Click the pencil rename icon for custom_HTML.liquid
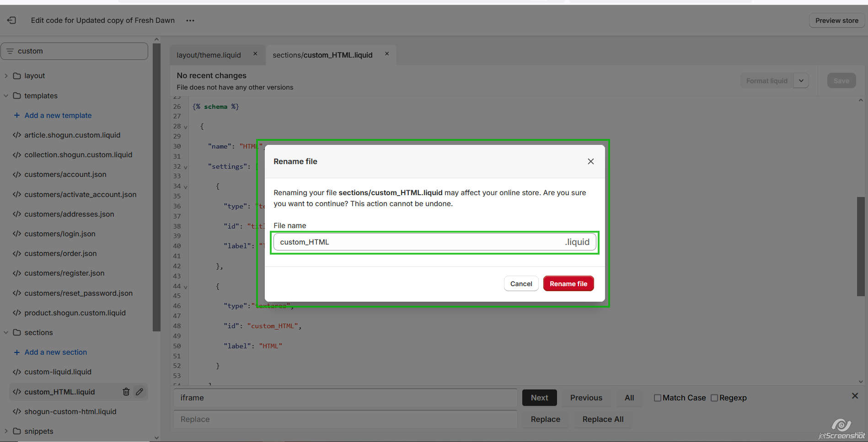The width and height of the screenshot is (868, 442). coord(139,392)
